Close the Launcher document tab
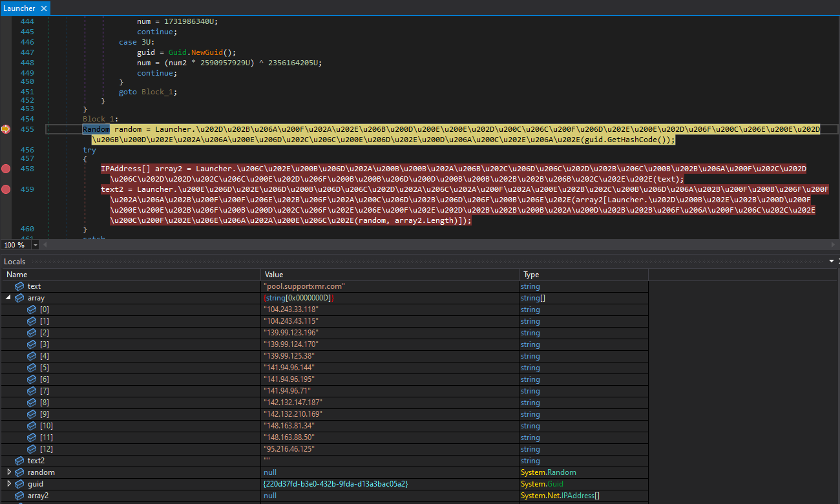The image size is (840, 504). (x=44, y=8)
